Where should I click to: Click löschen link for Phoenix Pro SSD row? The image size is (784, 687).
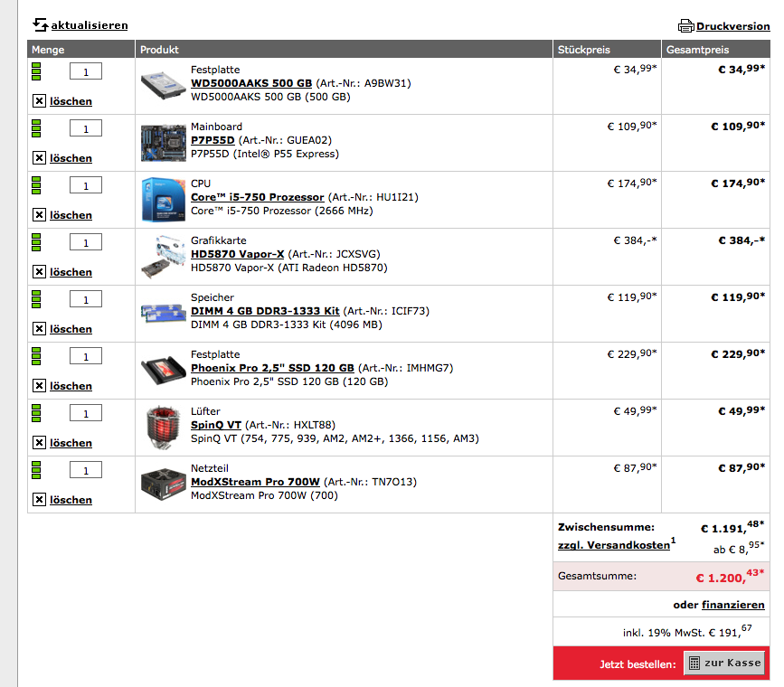click(x=71, y=387)
